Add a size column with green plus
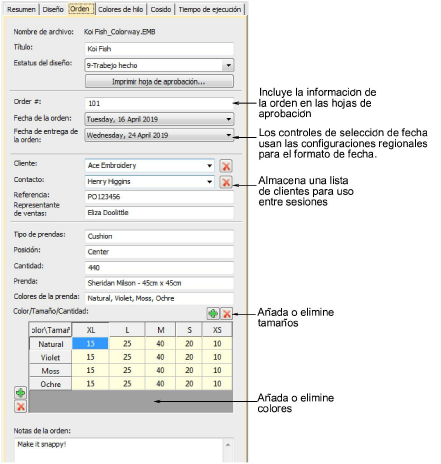 click(x=213, y=313)
